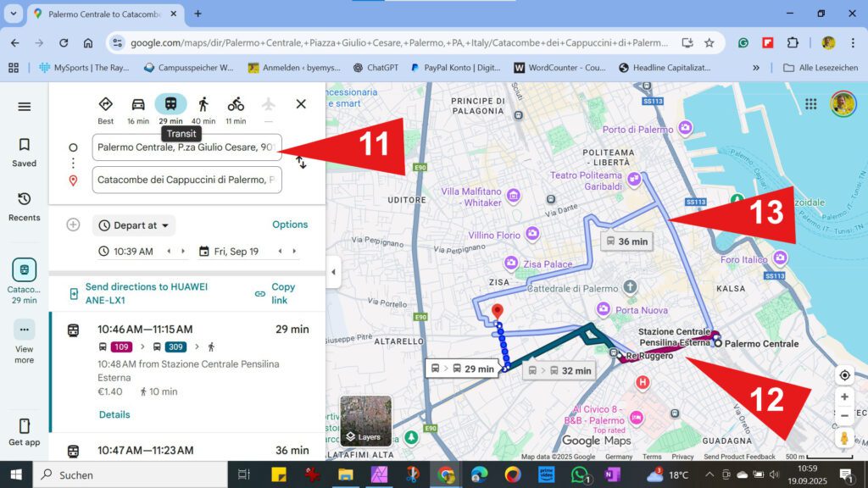Select the Cycling travel mode icon
The image size is (868, 488).
[x=236, y=104]
